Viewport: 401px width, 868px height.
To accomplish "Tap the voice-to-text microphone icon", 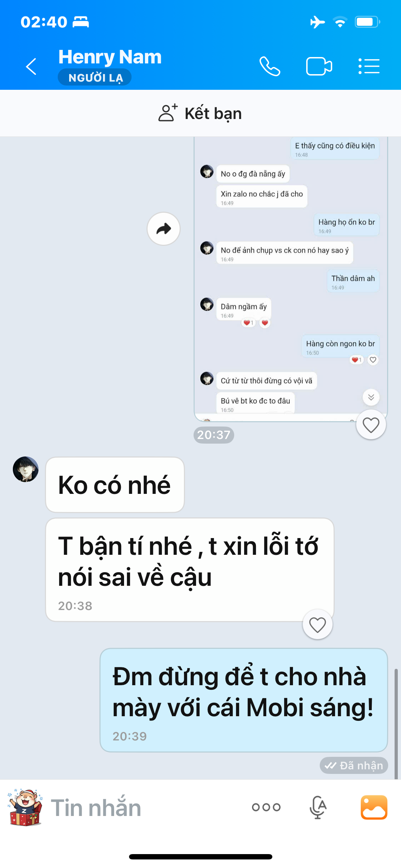I will click(318, 807).
